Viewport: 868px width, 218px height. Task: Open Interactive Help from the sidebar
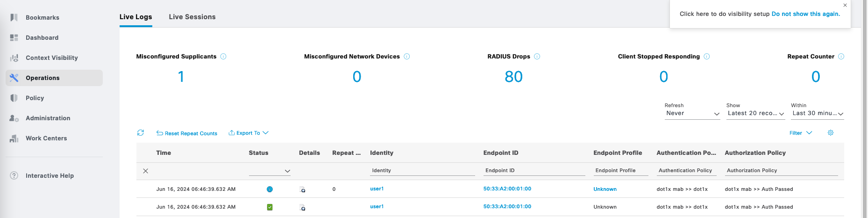pos(50,176)
